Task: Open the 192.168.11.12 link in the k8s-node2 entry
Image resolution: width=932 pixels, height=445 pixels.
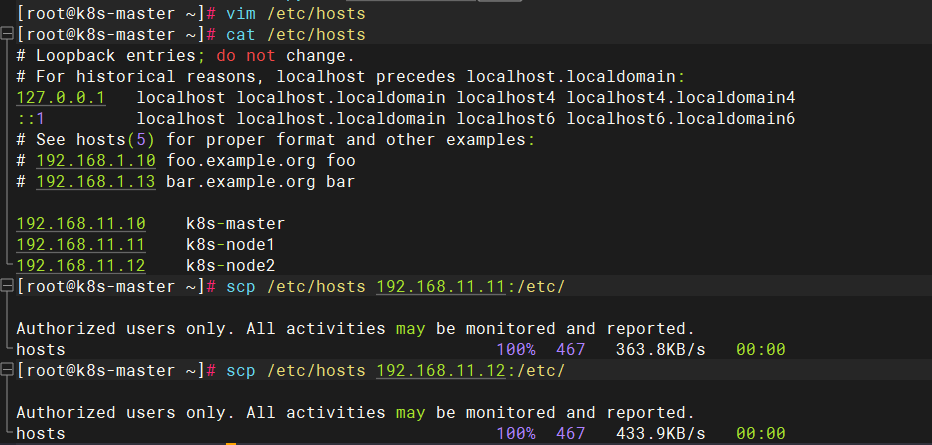Action: click(x=81, y=265)
